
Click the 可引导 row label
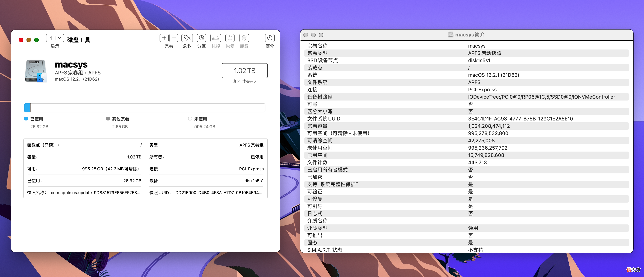[x=315, y=206]
